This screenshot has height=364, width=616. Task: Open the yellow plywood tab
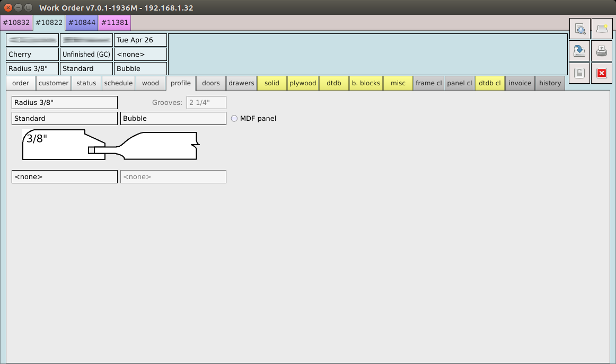click(303, 83)
